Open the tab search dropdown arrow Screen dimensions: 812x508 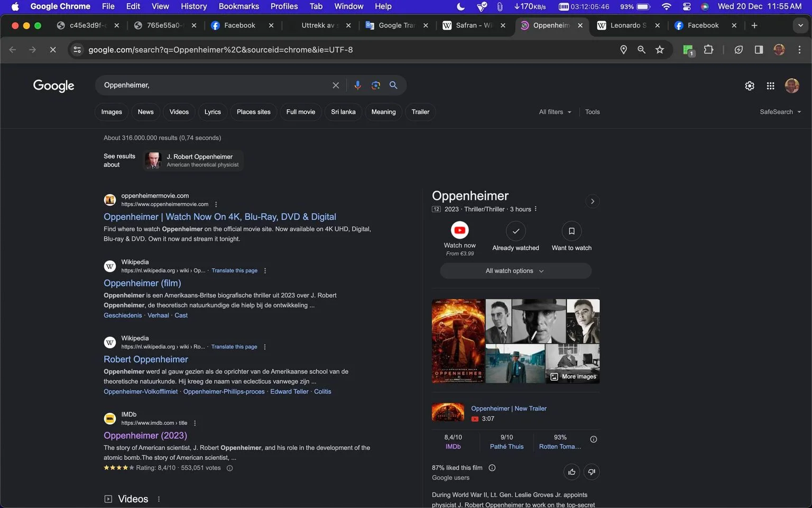pyautogui.click(x=800, y=25)
